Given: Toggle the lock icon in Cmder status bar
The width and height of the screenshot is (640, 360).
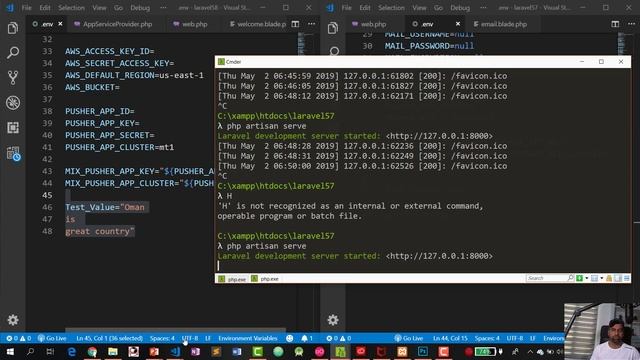Looking at the screenshot, I should tap(609, 278).
